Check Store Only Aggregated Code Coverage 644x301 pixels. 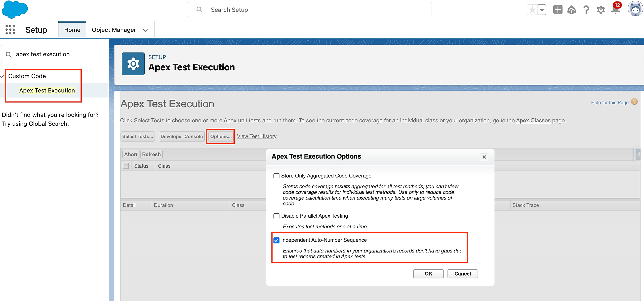[276, 176]
